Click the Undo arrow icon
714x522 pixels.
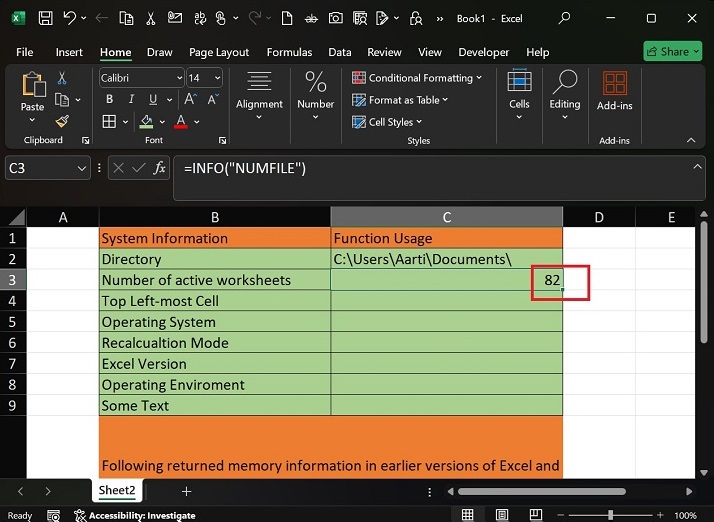(70, 18)
